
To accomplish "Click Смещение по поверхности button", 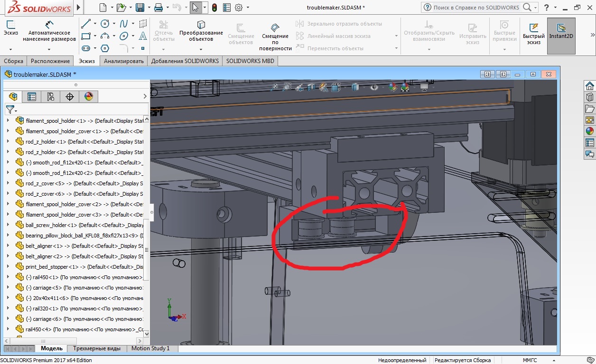I will [275, 36].
